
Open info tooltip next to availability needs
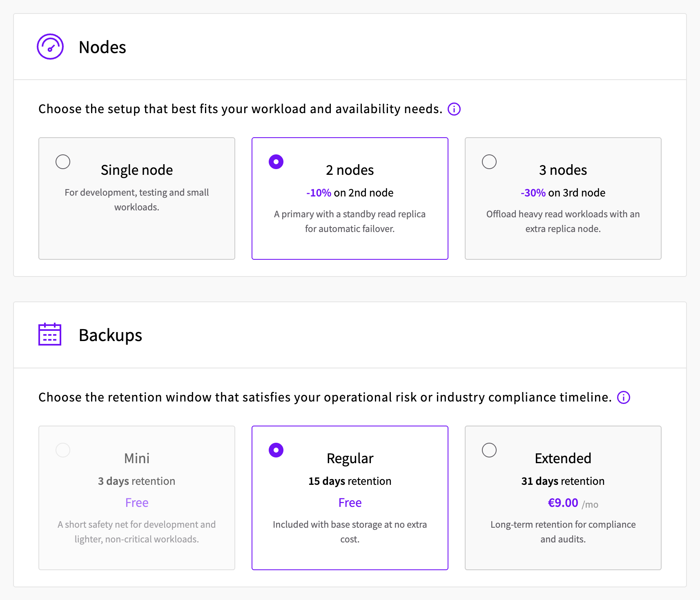click(x=454, y=109)
